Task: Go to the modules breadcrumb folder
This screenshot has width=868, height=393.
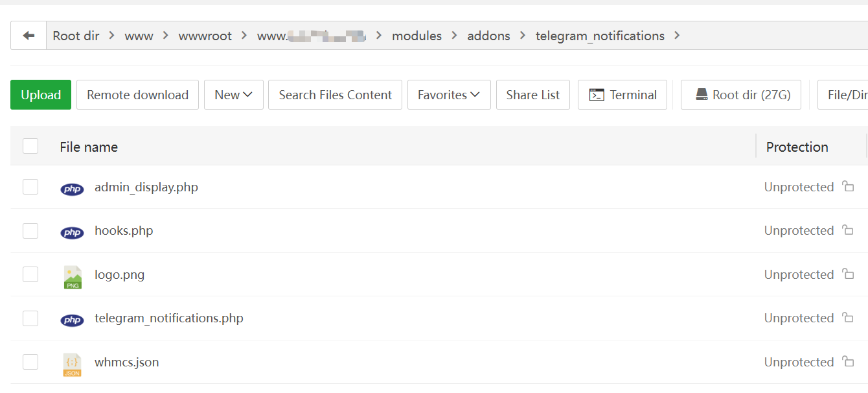Action: pos(417,36)
